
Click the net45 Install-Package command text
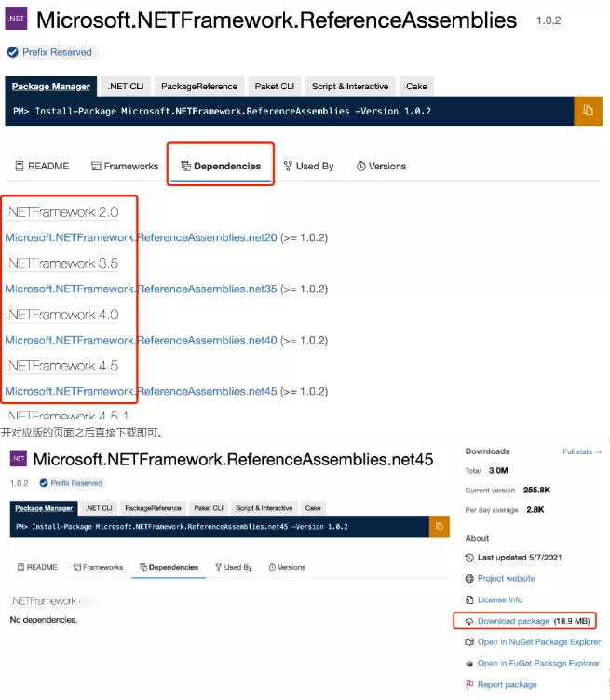click(x=182, y=527)
